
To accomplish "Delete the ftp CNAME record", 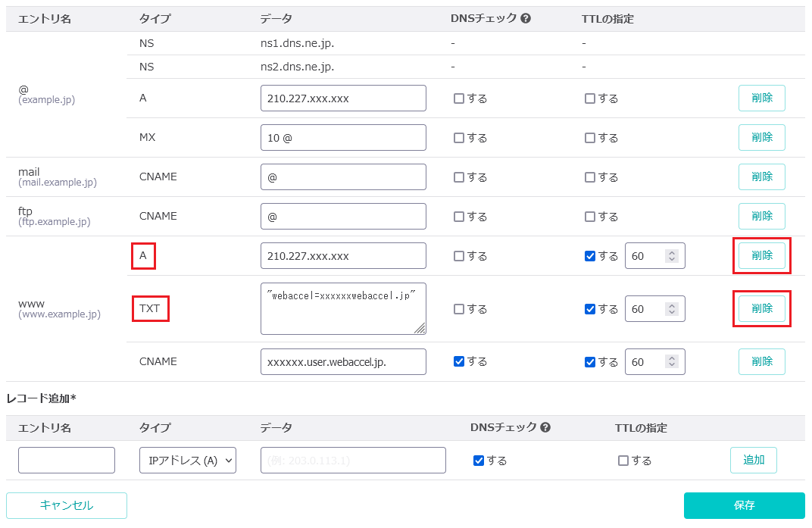I will click(x=762, y=216).
